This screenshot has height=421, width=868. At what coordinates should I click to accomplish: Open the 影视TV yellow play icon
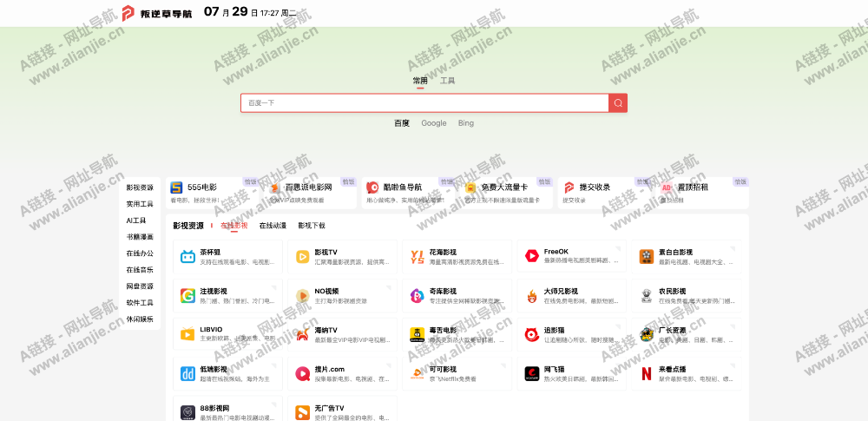(302, 256)
